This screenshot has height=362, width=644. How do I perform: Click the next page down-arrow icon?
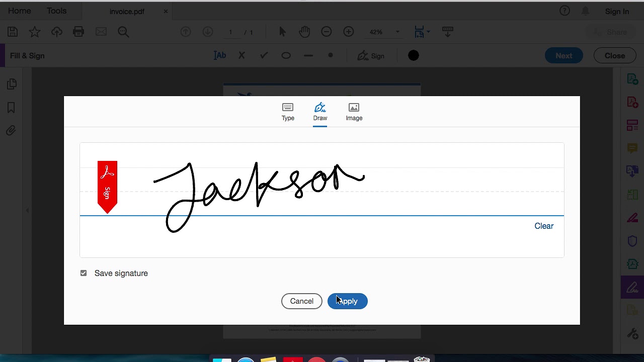(208, 32)
